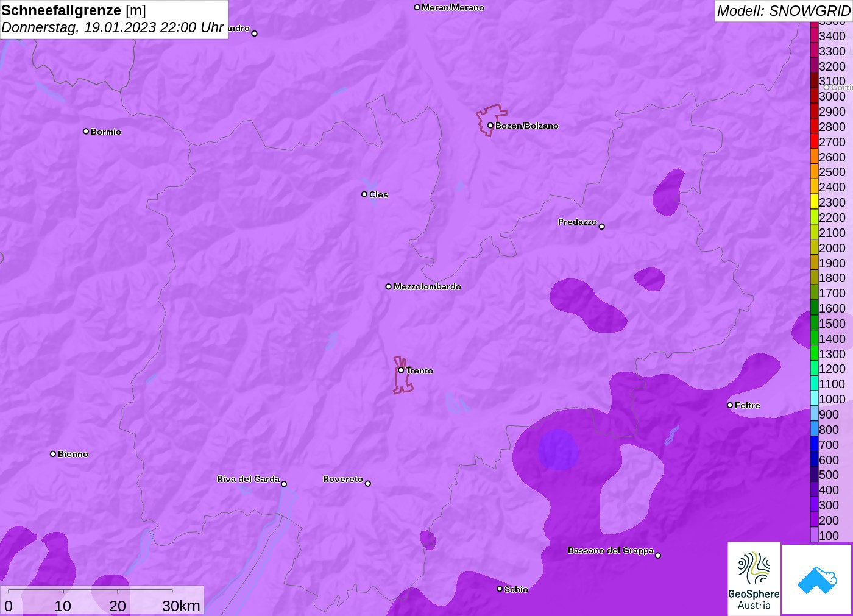The height and width of the screenshot is (616, 853).
Task: Click the dark maroon 3100 m legend swatch
Action: pyautogui.click(x=814, y=80)
